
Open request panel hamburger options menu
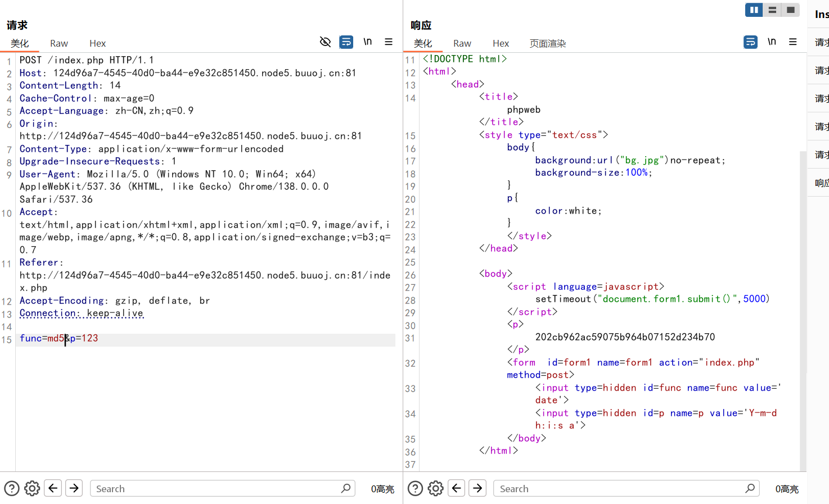coord(389,42)
